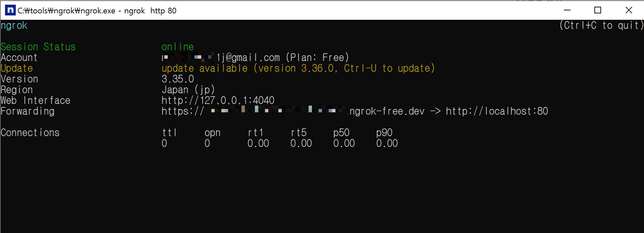The width and height of the screenshot is (644, 233).
Task: Click the '(Plan: Free)' text
Action: pos(317,58)
